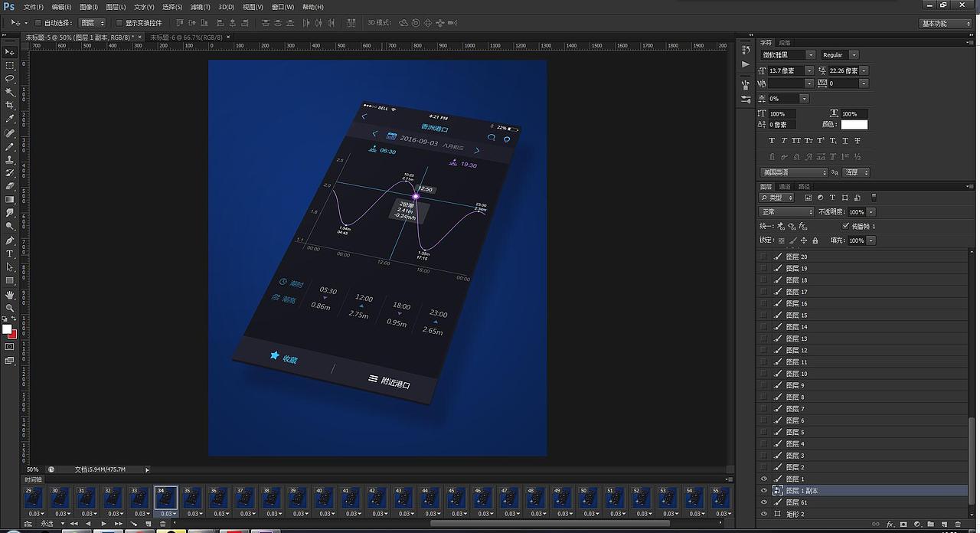
Task: Open the 13.7 像素 font size dropdown
Action: pos(809,70)
